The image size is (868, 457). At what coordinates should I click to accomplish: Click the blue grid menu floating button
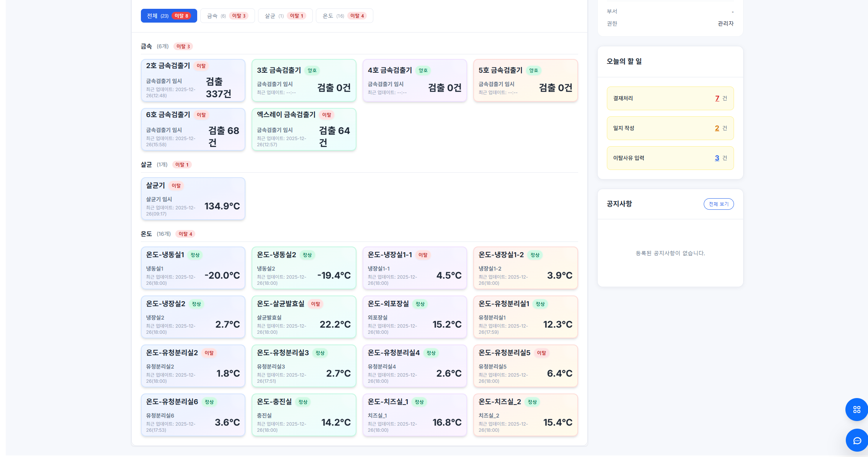click(857, 410)
